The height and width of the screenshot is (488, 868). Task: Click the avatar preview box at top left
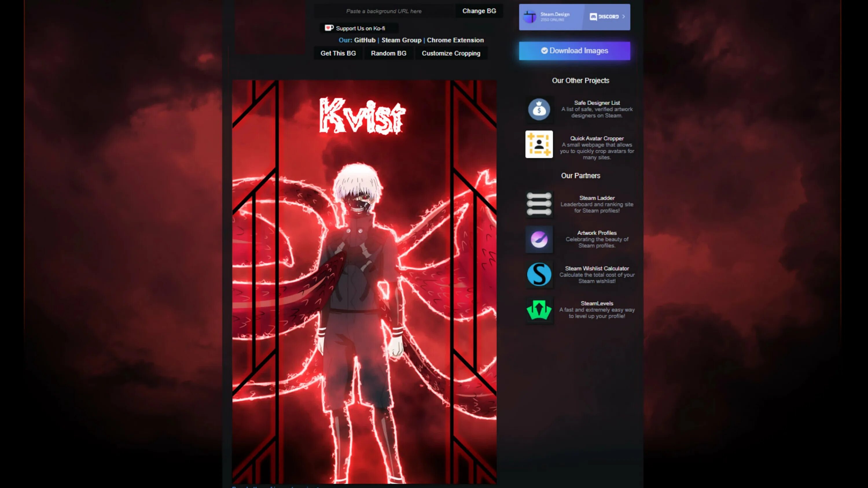click(x=270, y=27)
